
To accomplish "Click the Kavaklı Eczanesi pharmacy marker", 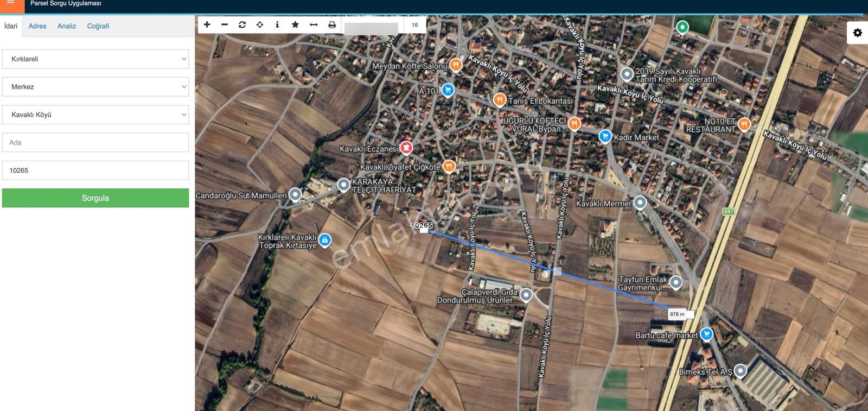I will click(x=406, y=147).
